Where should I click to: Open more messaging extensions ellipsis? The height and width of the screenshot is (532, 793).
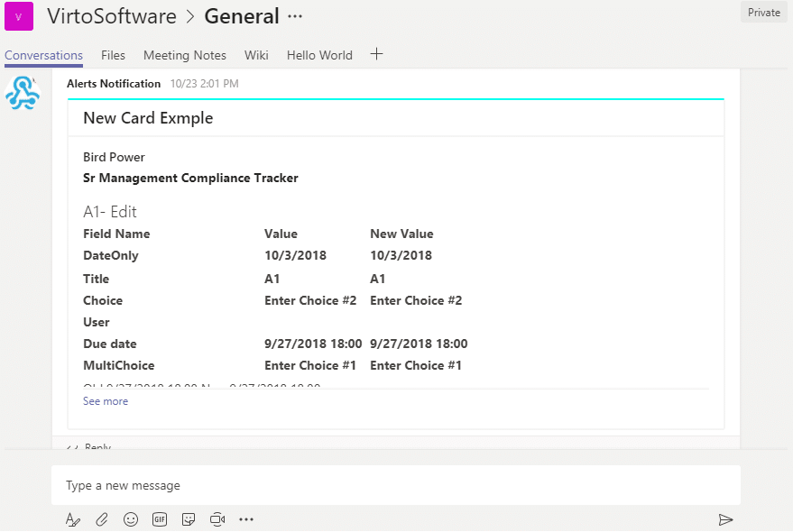246,519
